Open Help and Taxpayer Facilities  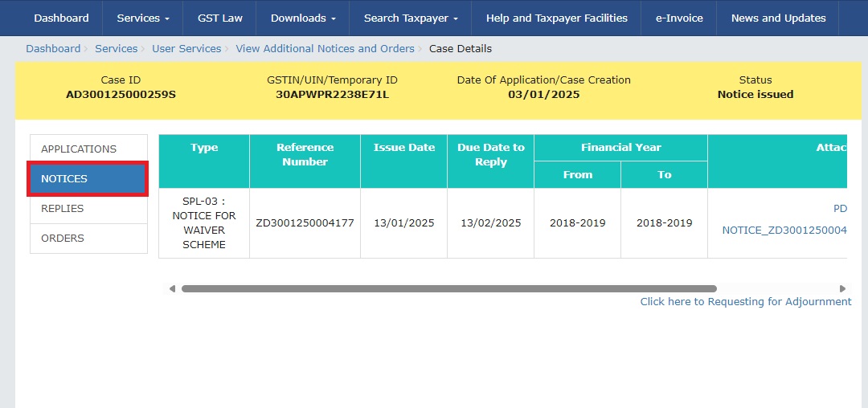click(556, 18)
